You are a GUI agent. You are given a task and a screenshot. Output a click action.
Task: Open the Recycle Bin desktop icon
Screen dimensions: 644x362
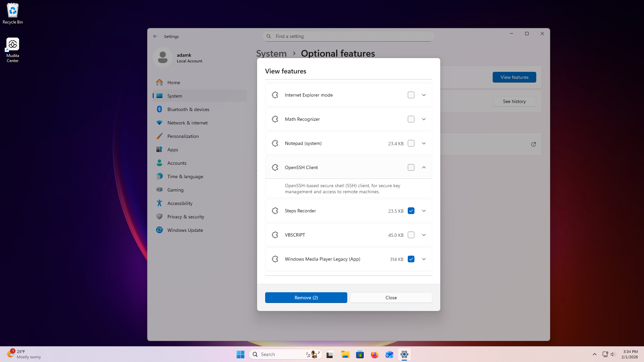coord(13,14)
